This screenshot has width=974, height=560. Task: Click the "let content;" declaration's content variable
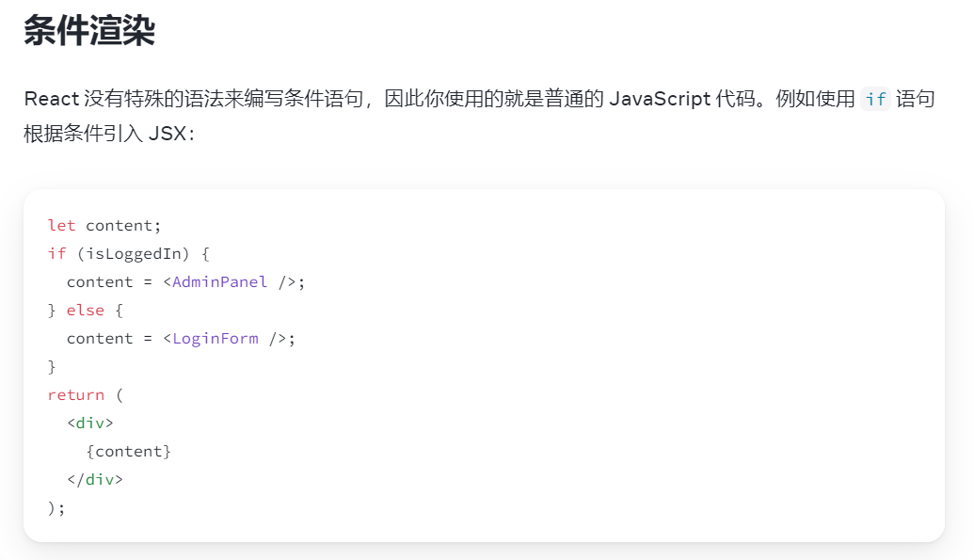coord(120,226)
